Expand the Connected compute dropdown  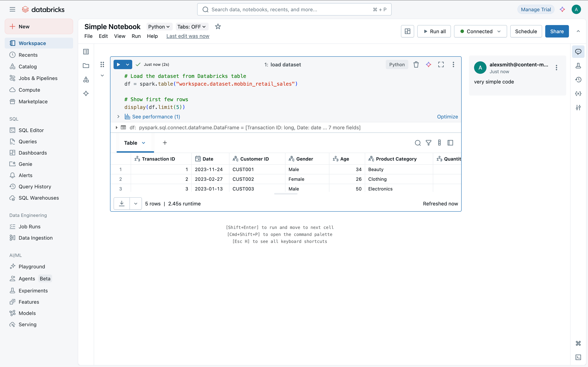[480, 31]
